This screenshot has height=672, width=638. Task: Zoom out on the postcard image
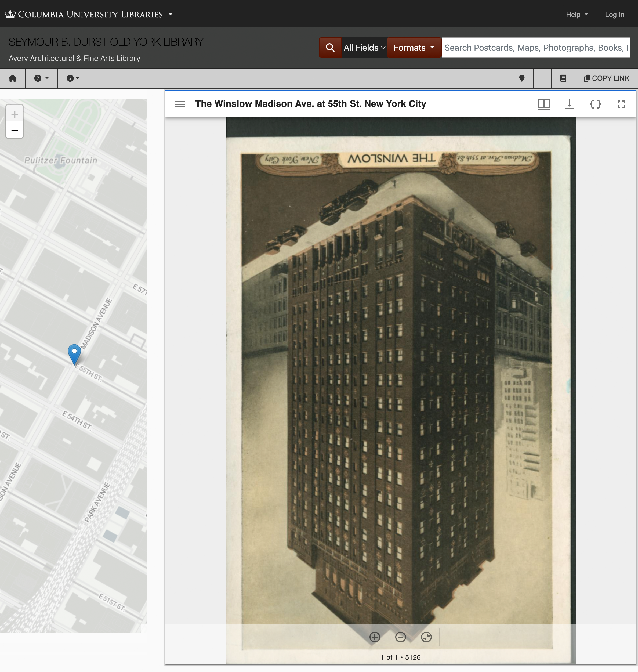click(400, 637)
